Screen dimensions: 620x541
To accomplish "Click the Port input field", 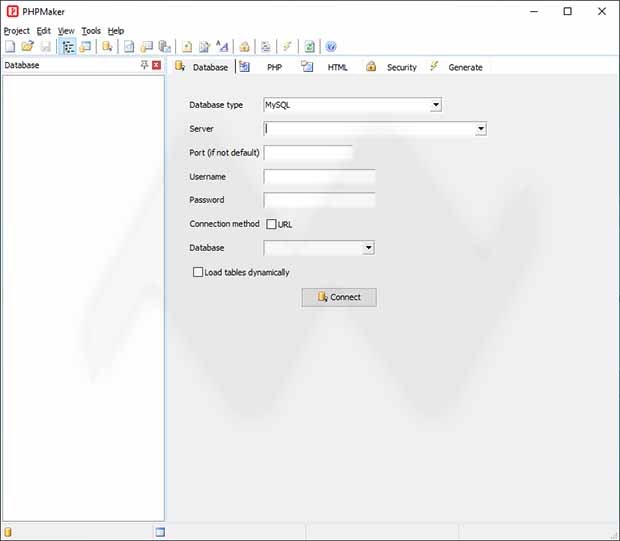I will click(308, 153).
